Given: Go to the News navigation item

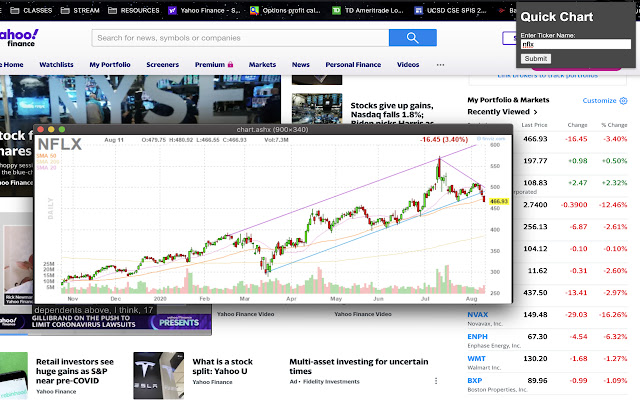Looking at the screenshot, I should point(300,64).
